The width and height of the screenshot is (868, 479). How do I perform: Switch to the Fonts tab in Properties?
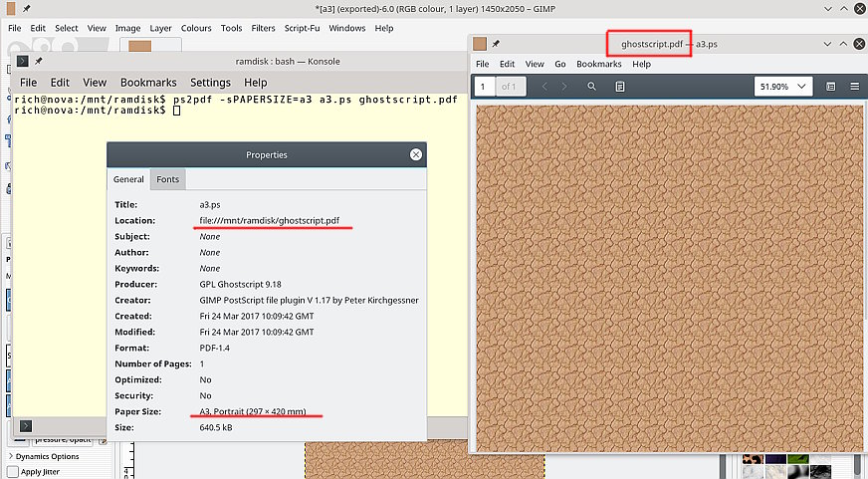pos(167,179)
